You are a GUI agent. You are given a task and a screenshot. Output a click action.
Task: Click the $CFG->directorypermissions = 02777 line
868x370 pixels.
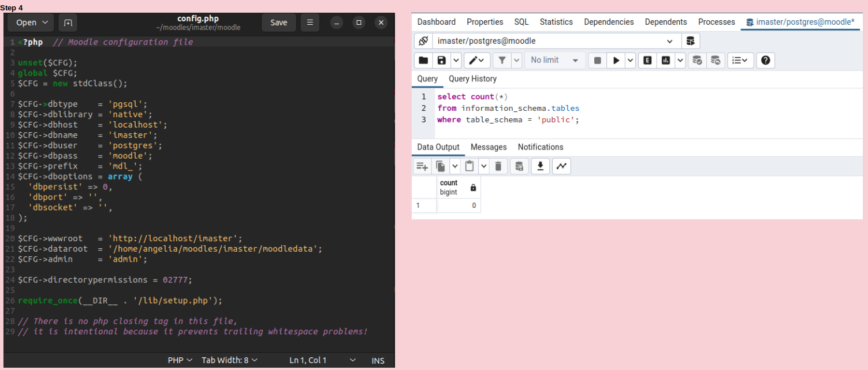click(x=105, y=280)
